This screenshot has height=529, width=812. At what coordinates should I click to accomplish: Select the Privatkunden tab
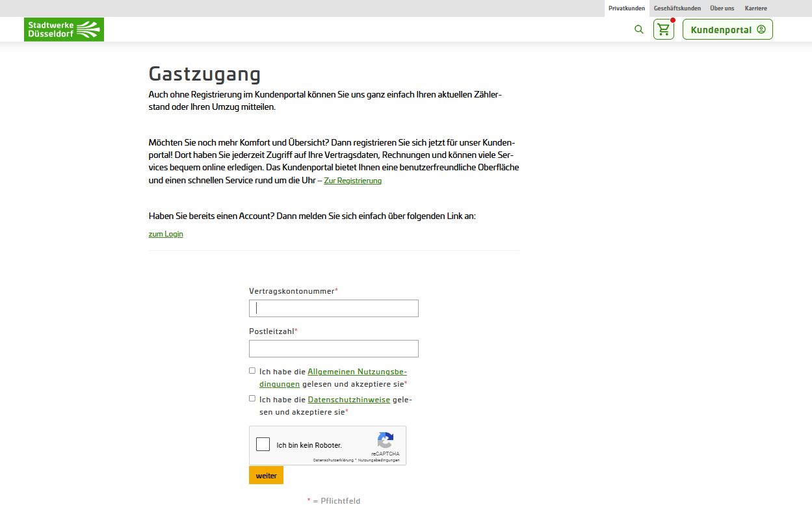coord(626,8)
